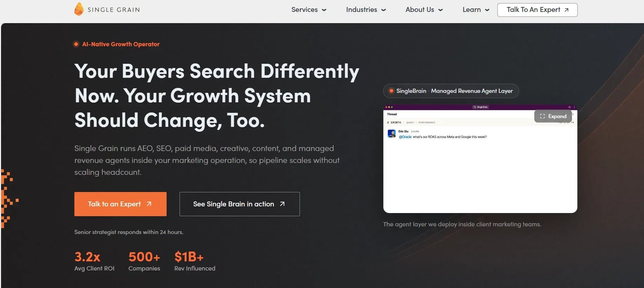Click the 500+ stat value
Image resolution: width=644 pixels, height=288 pixels.
[144, 257]
